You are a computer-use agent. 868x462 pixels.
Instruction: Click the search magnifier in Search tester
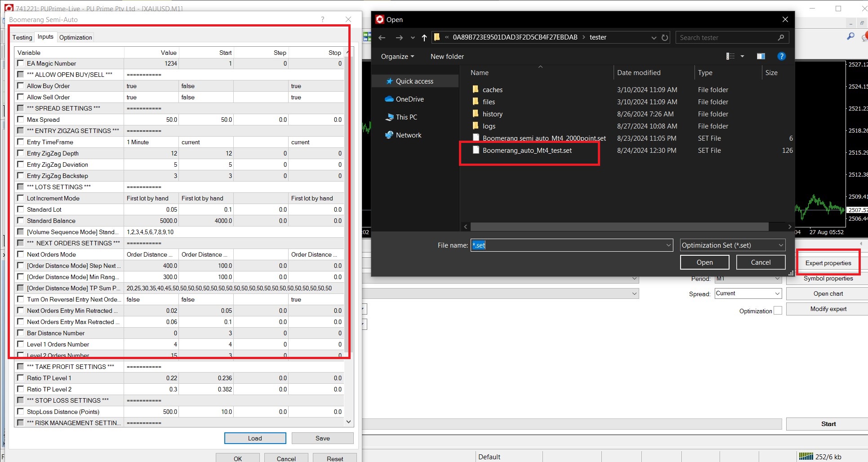tap(781, 38)
